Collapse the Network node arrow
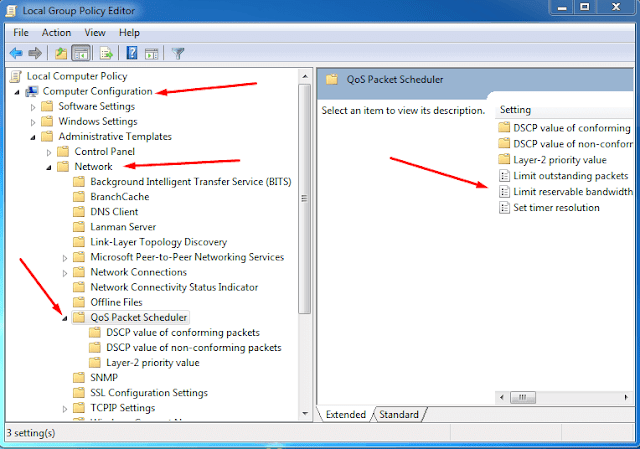Image resolution: width=640 pixels, height=449 pixels. tap(49, 168)
